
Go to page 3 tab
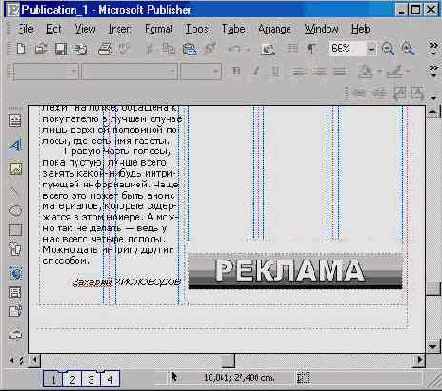[91, 379]
